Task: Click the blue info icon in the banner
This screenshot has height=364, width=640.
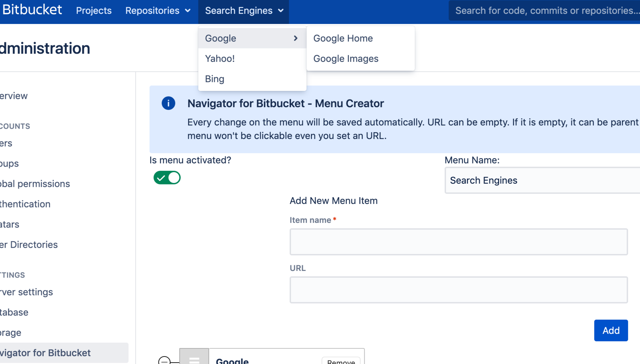Action: (168, 103)
